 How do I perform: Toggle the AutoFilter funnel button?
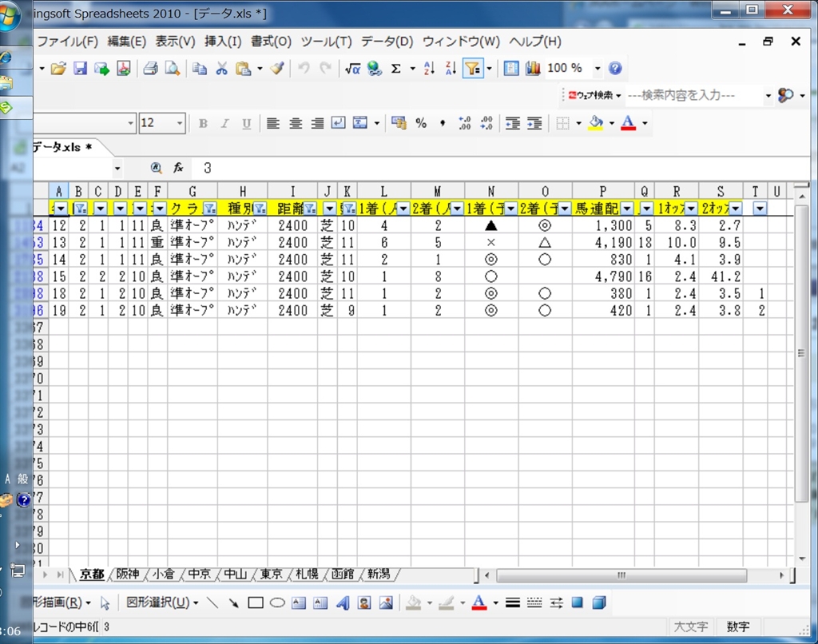pyautogui.click(x=472, y=69)
